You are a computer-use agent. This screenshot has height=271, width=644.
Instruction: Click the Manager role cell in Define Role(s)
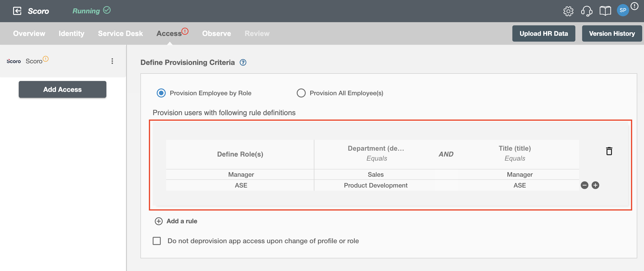tap(240, 174)
